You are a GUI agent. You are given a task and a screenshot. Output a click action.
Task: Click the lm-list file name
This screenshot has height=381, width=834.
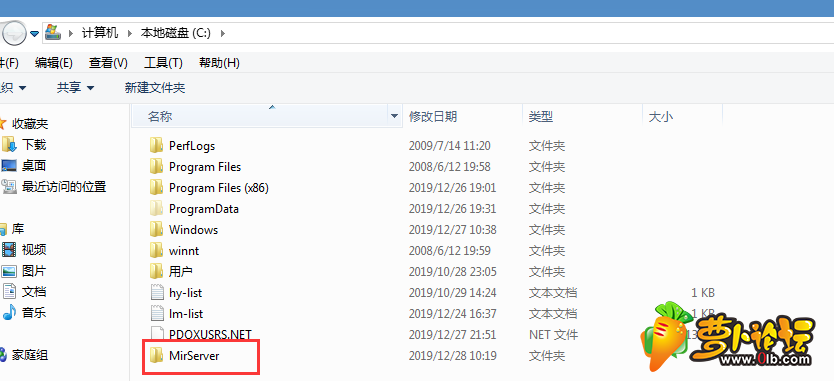point(186,314)
